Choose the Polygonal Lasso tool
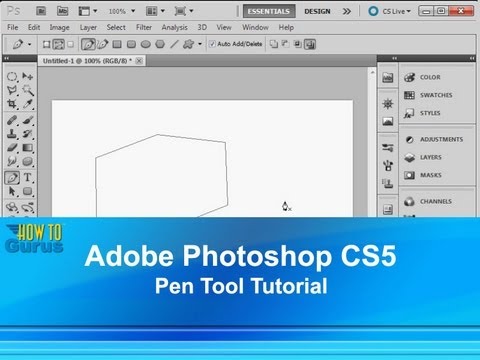The height and width of the screenshot is (360, 480). 12,90
